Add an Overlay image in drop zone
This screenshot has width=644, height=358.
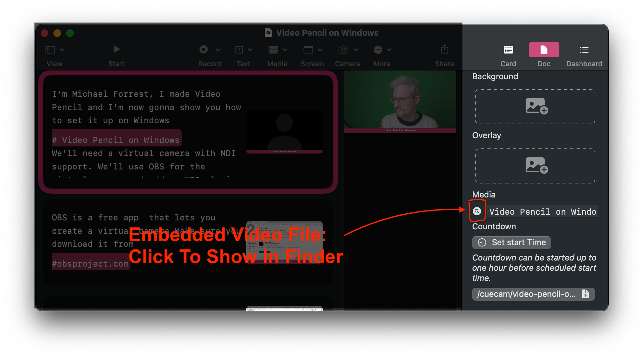[535, 166]
